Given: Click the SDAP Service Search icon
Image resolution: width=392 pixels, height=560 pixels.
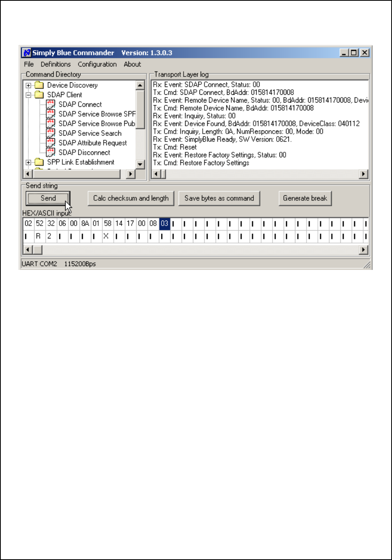Looking at the screenshot, I should pyautogui.click(x=50, y=133).
